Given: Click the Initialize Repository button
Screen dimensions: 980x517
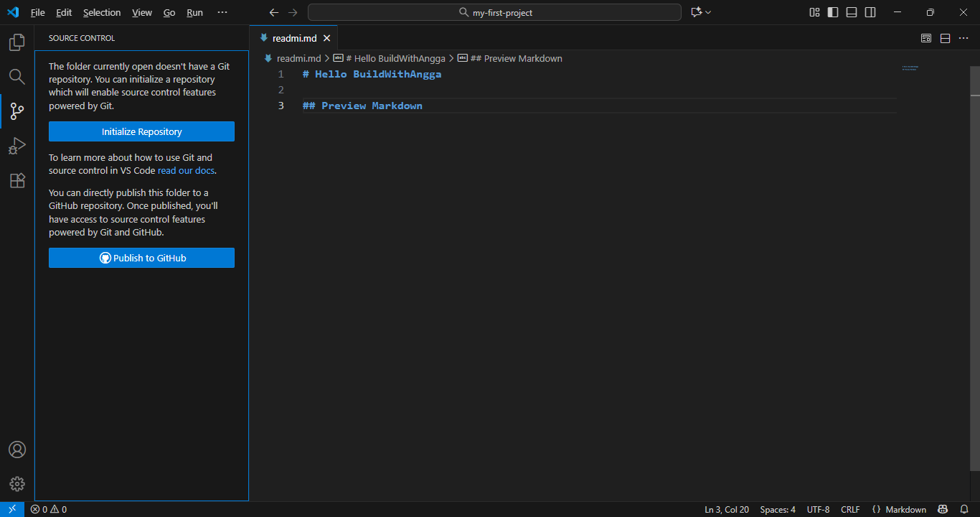Looking at the screenshot, I should pos(141,131).
